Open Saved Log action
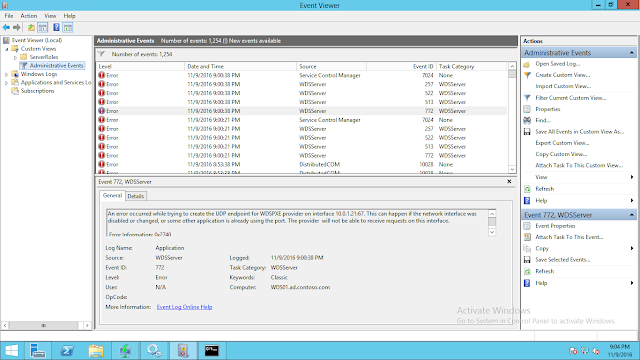This screenshot has width=640, height=360. (x=558, y=64)
